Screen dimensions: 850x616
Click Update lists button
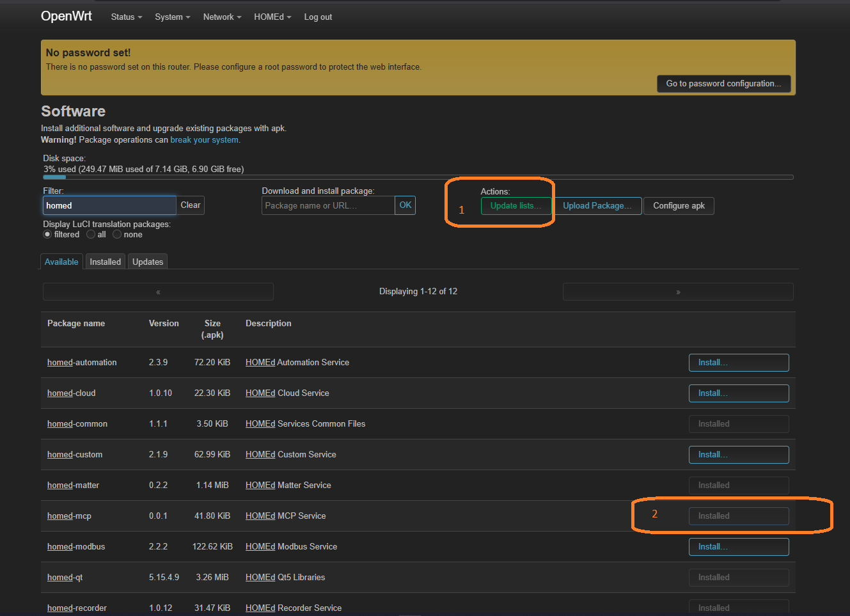(x=516, y=206)
